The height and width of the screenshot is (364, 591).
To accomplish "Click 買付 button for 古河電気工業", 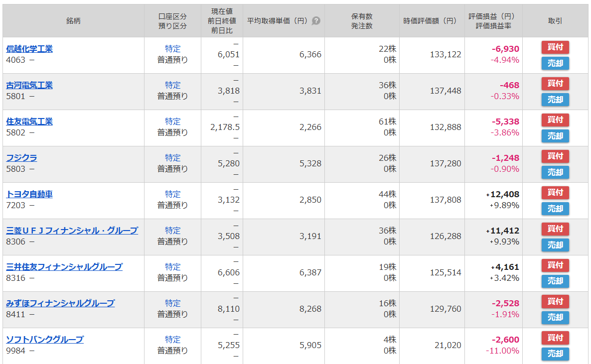I will (x=555, y=84).
